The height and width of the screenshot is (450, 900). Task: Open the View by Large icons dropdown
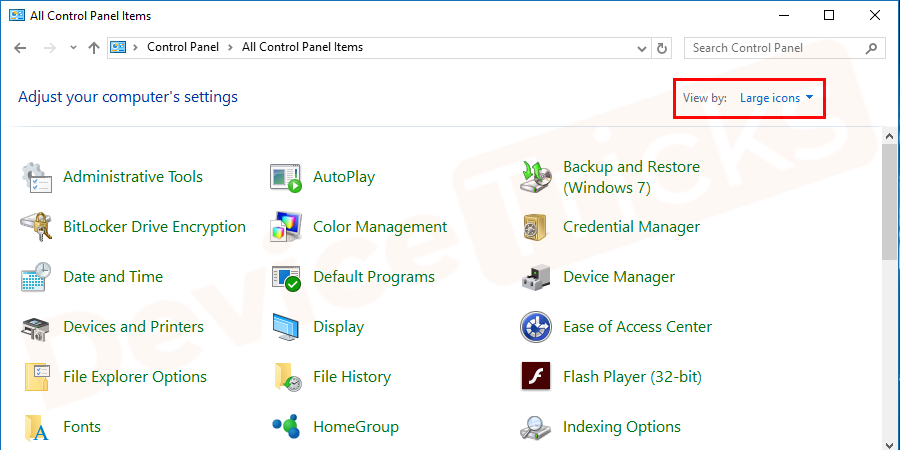(x=777, y=98)
